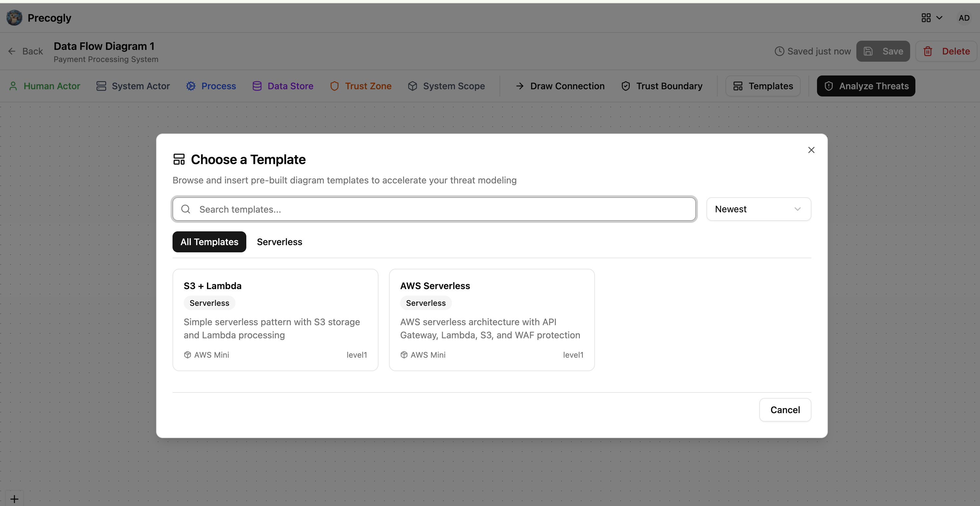Click level1 label on AWS Serverless card
980x506 pixels.
pyautogui.click(x=573, y=355)
